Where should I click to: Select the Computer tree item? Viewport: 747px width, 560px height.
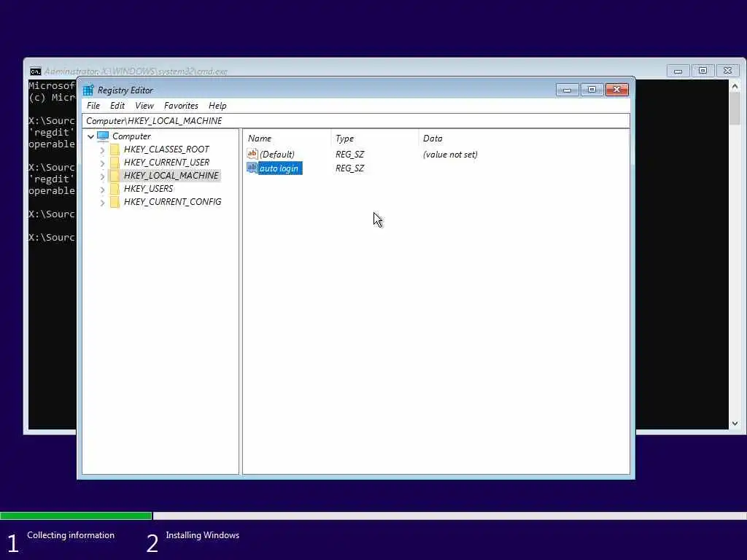point(131,136)
